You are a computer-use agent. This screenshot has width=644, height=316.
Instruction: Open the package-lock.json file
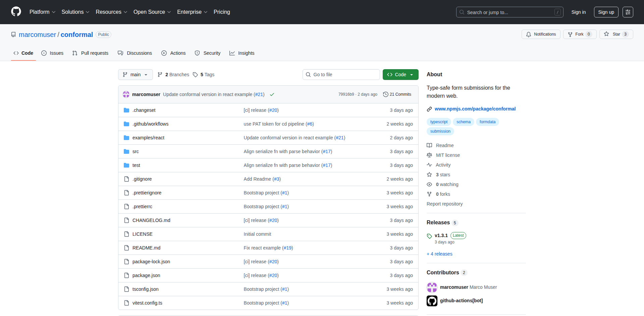coord(151,262)
